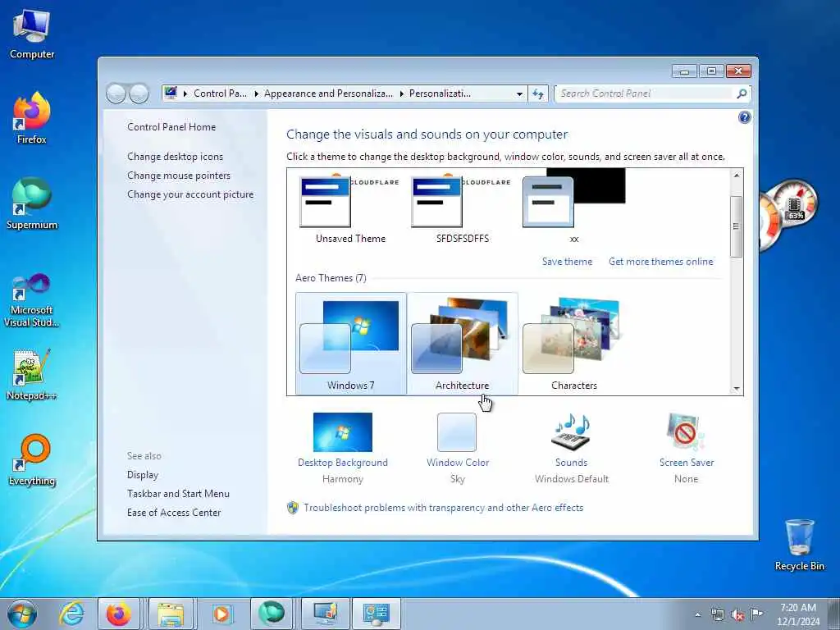Click the muted volume tray icon
The image size is (840, 630).
pyautogui.click(x=737, y=614)
